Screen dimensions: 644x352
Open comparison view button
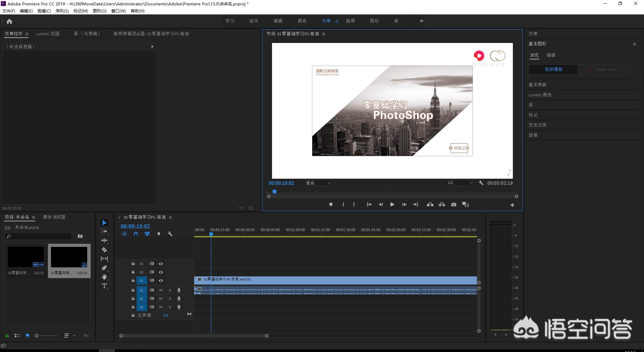click(x=465, y=205)
